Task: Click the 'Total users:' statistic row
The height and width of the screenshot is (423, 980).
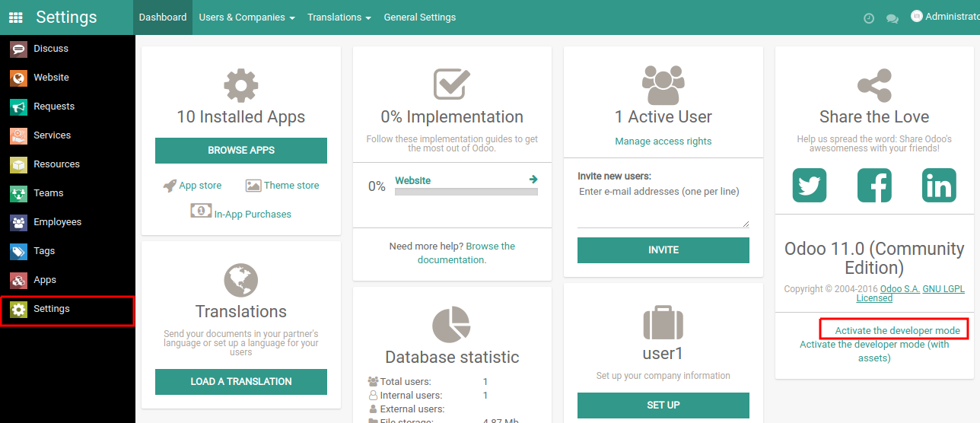Action: pyautogui.click(x=428, y=382)
